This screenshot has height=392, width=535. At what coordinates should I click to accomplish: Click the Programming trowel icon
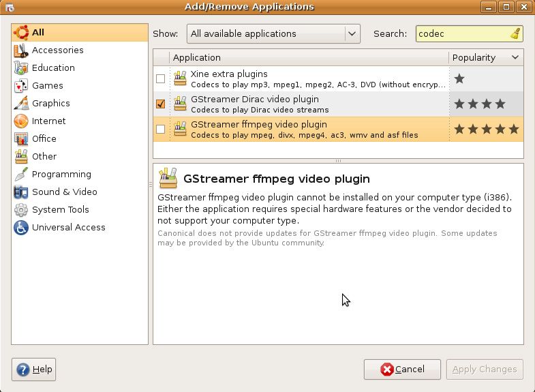[x=21, y=175]
